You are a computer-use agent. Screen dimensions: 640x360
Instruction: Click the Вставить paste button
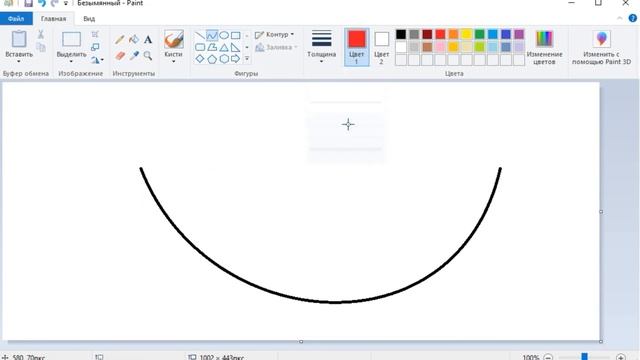point(19,40)
